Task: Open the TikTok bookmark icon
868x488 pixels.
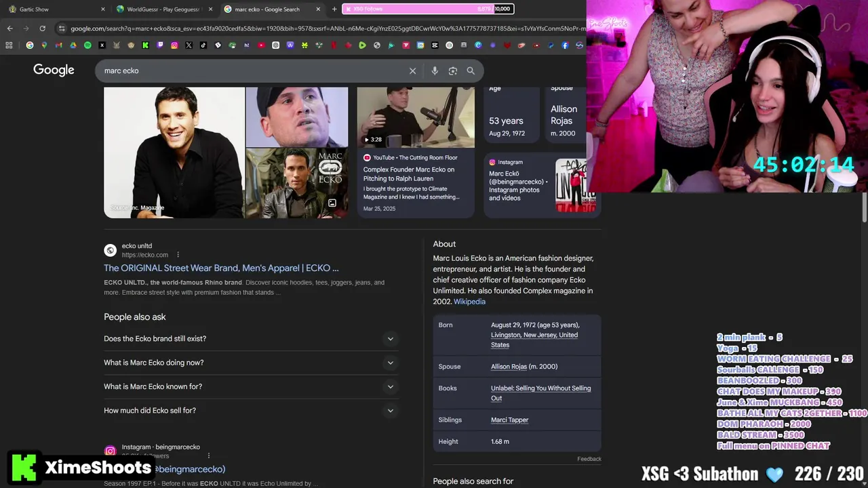Action: click(x=203, y=45)
